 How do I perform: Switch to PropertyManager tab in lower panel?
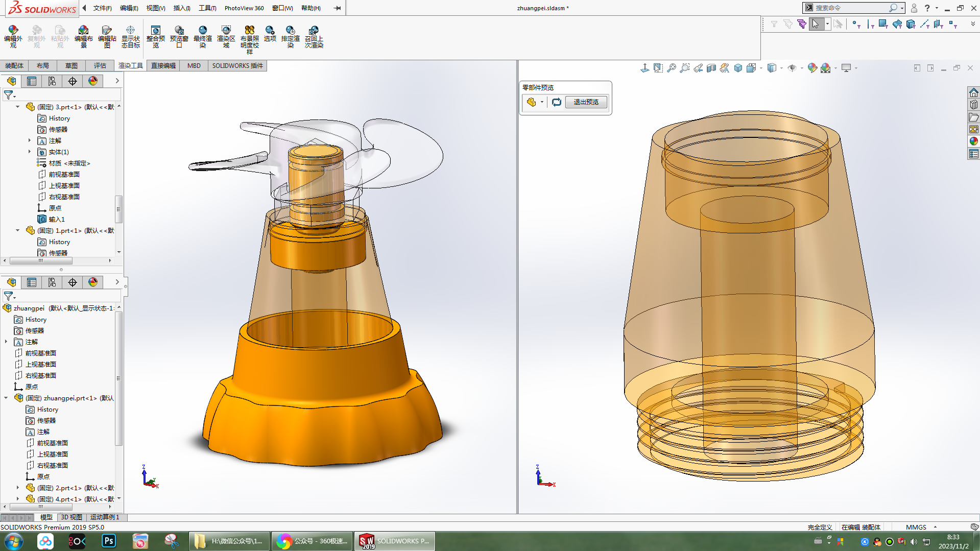point(32,282)
